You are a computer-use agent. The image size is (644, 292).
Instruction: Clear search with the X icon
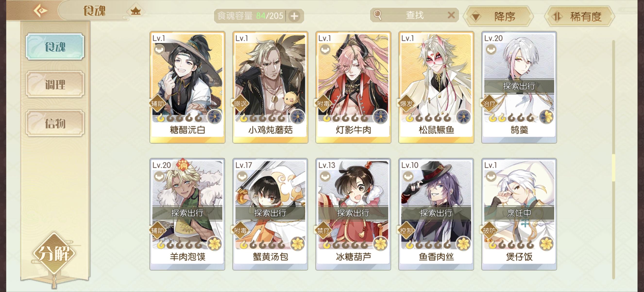[x=451, y=15]
